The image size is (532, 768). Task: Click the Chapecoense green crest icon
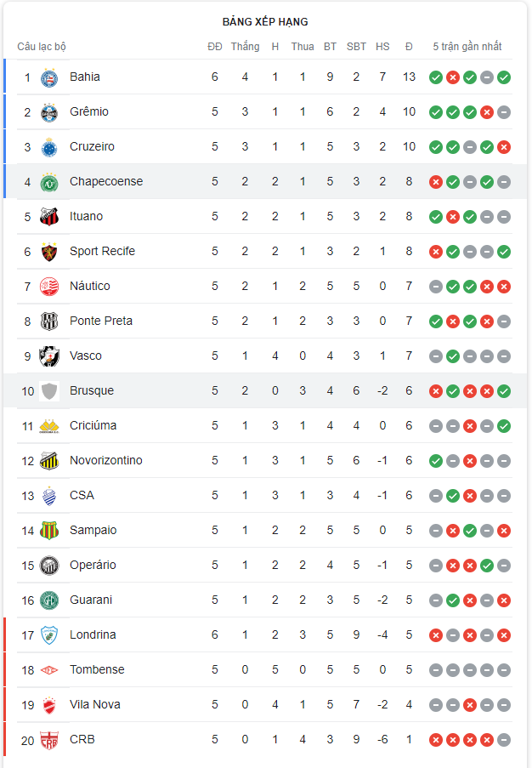[48, 182]
